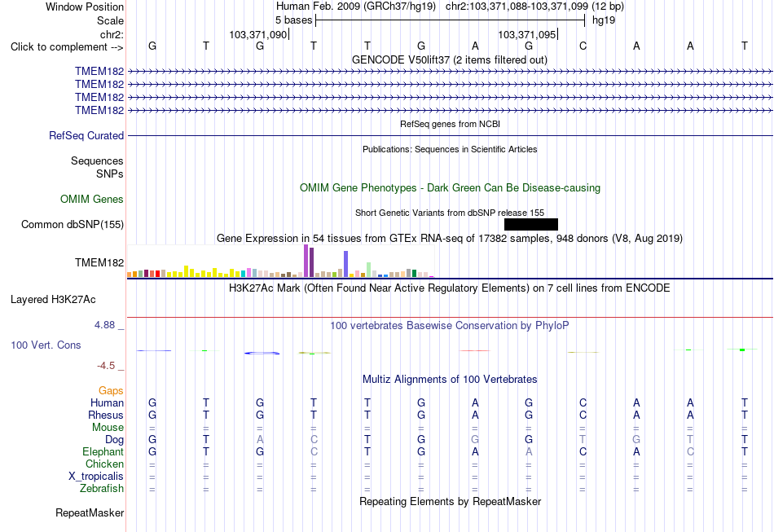
Task: Click the 'RefSeq genes from NCBI' track title
Action: [450, 124]
